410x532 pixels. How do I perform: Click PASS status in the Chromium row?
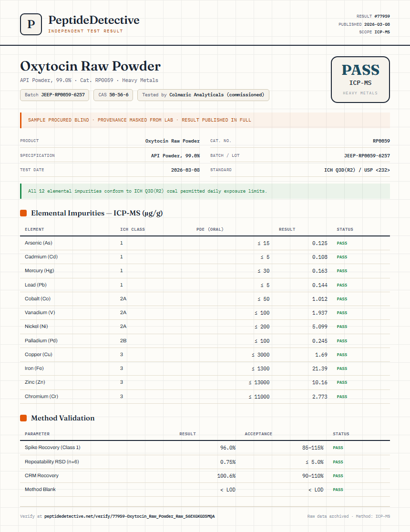click(x=342, y=397)
